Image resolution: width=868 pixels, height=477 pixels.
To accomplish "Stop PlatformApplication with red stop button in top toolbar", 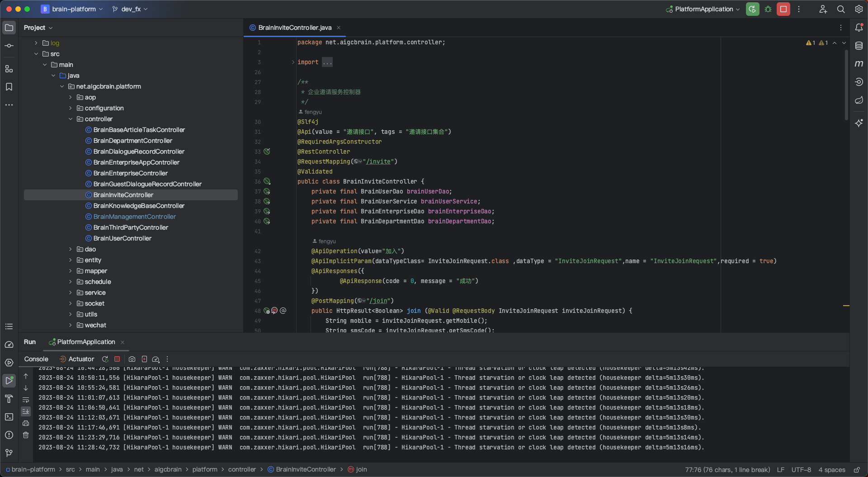I will click(783, 9).
